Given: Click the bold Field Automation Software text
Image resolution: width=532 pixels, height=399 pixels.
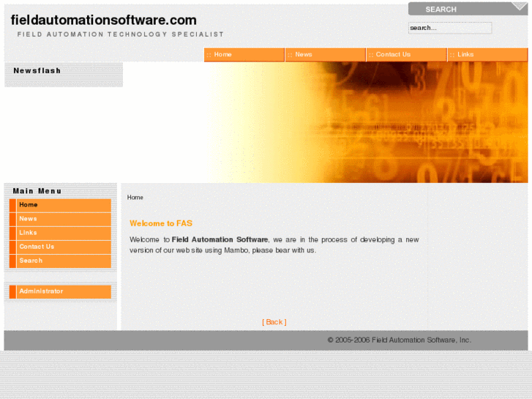Looking at the screenshot, I should pos(220,239).
